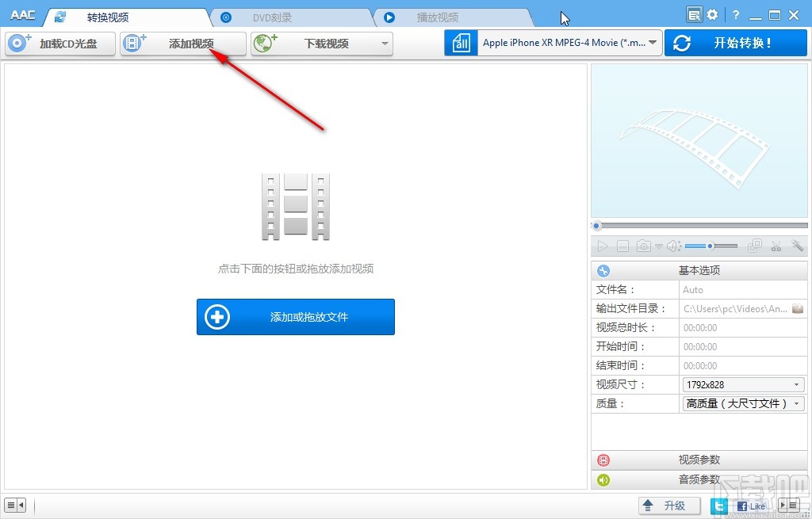Click the crop/compare icon near the scissors
Viewport: 812px width, 519px height.
(x=754, y=246)
